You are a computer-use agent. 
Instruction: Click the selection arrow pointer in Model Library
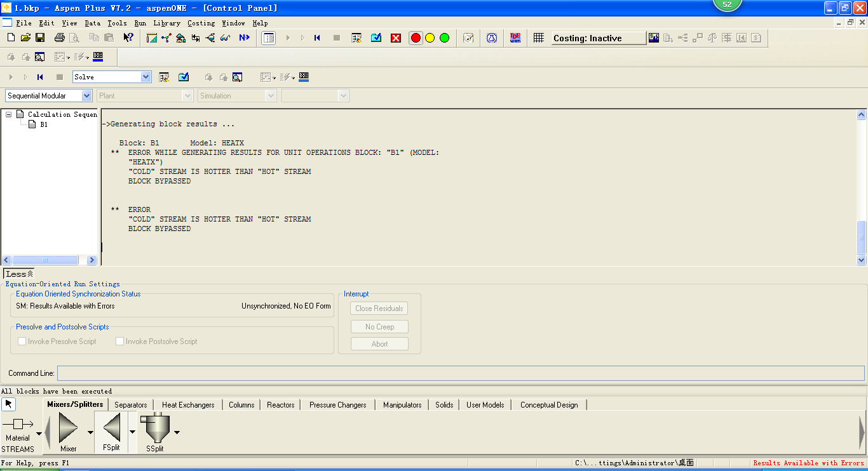click(x=8, y=404)
